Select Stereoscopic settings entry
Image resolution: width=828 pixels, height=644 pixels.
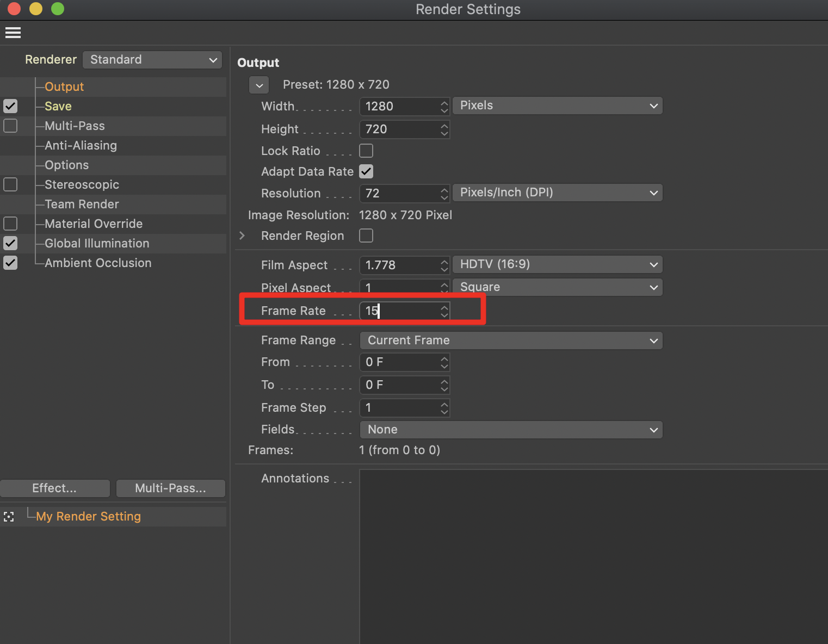(x=82, y=184)
